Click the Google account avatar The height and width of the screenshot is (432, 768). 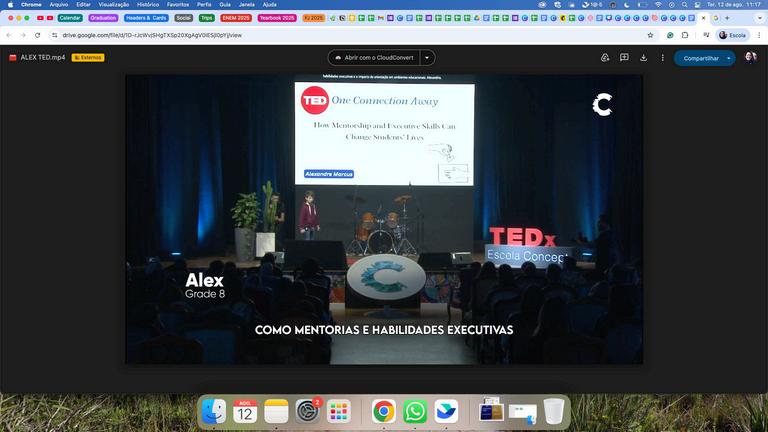pos(750,58)
